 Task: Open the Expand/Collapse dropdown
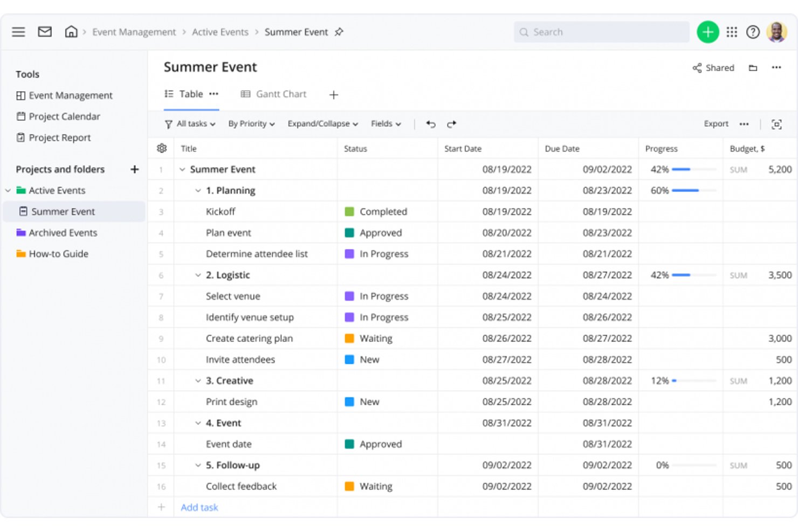point(322,124)
